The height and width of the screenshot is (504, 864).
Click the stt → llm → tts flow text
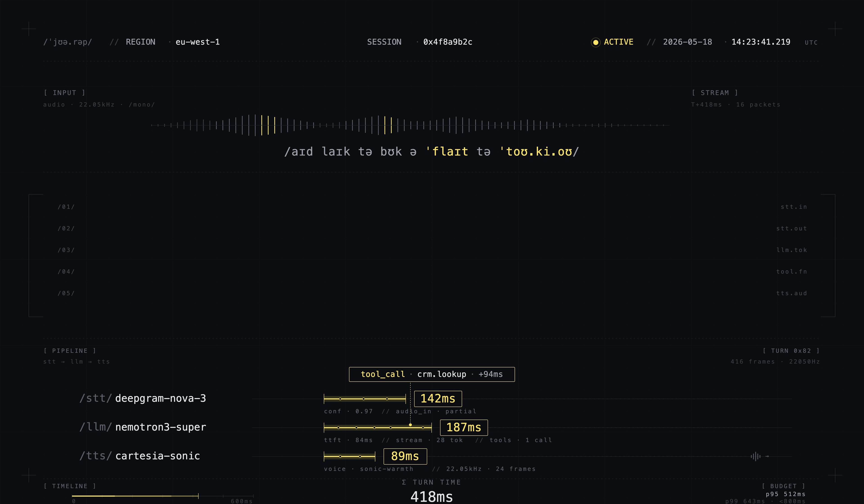76,362
